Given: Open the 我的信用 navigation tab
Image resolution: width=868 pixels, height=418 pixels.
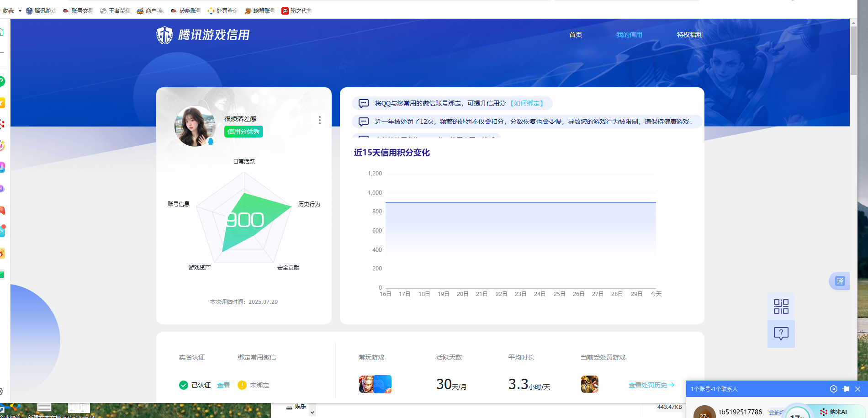Looking at the screenshot, I should coord(629,35).
